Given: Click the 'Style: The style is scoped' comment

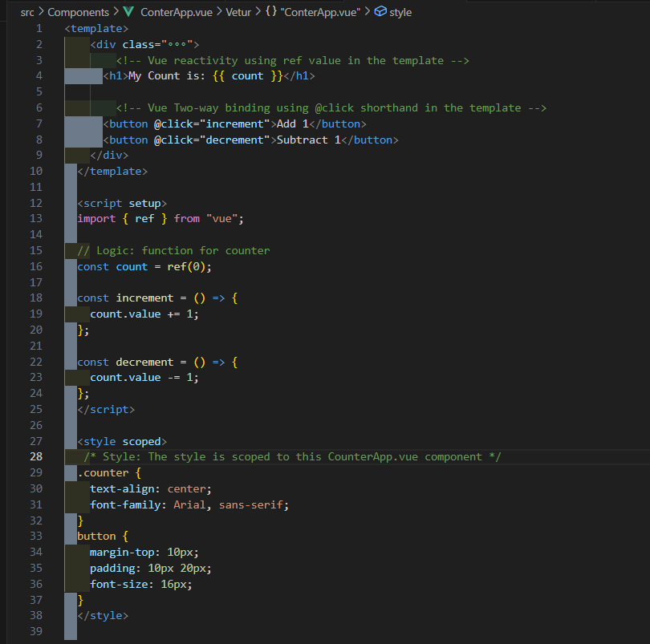Looking at the screenshot, I should point(293,456).
